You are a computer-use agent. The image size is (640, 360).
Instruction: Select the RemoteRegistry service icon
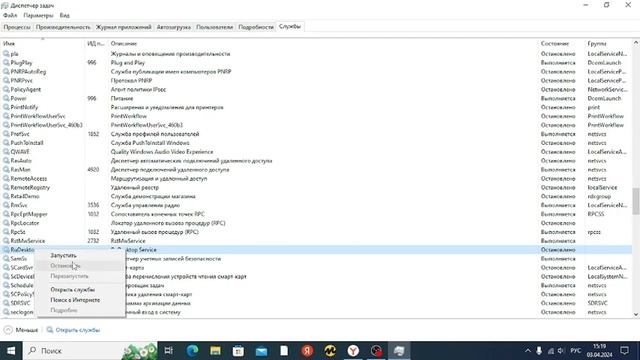coord(6,187)
